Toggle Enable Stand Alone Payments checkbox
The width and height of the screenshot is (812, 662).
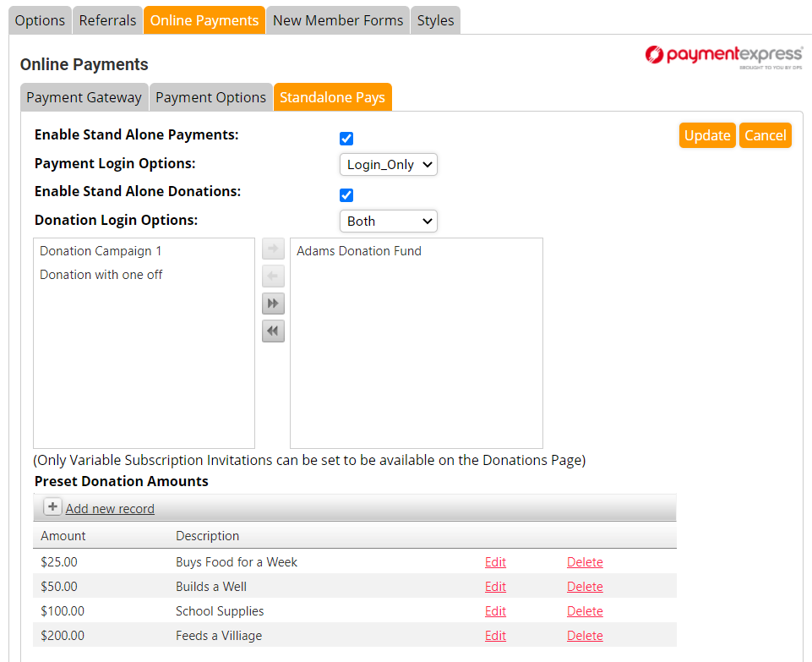point(346,139)
